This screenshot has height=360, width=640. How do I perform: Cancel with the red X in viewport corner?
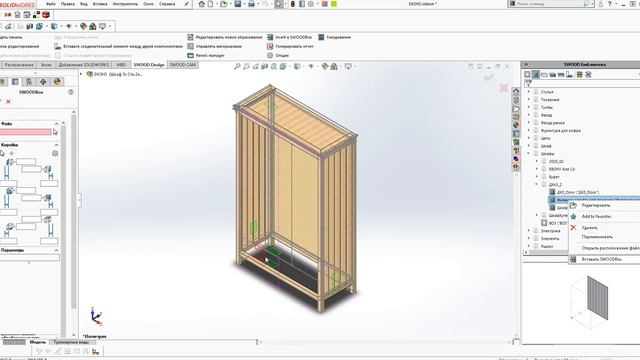coord(504,87)
